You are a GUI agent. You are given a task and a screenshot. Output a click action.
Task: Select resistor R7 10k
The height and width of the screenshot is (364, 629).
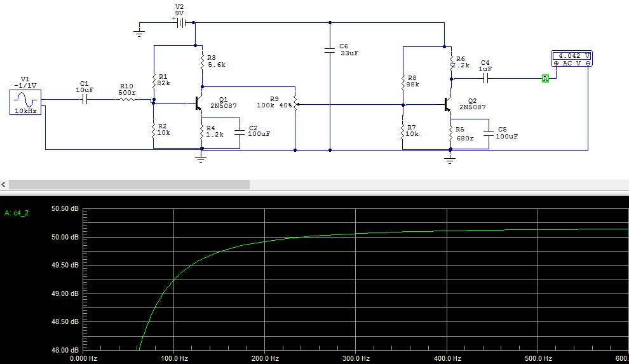coord(403,131)
